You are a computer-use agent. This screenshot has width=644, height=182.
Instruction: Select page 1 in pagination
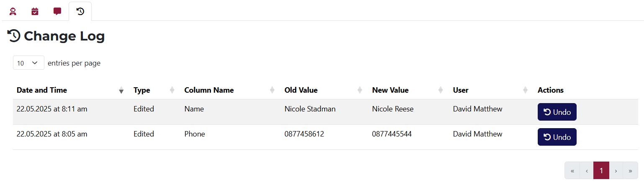(x=601, y=170)
